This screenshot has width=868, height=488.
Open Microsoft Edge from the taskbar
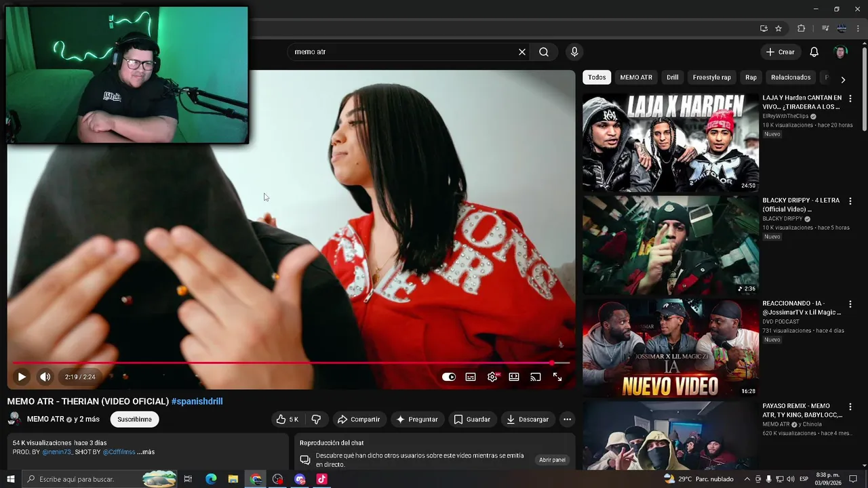tap(211, 479)
